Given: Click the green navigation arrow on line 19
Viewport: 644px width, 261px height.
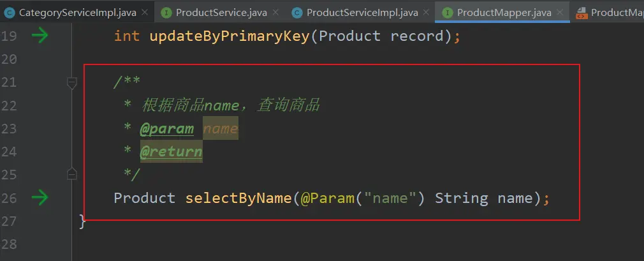Looking at the screenshot, I should click(x=40, y=36).
